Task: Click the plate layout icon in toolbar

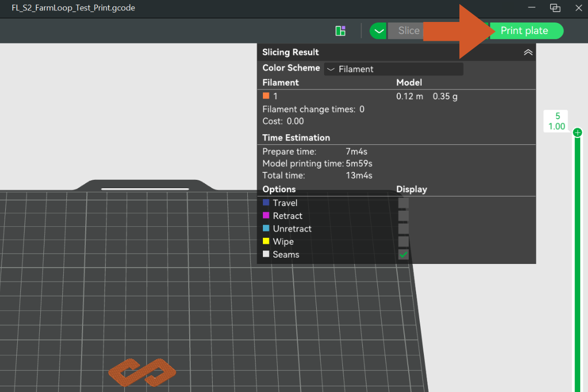Action: pos(340,31)
